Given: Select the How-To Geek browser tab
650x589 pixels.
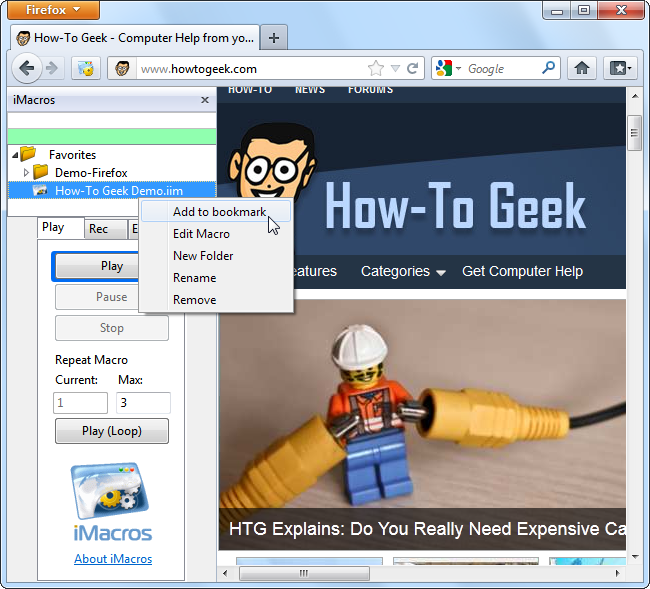Looking at the screenshot, I should (x=135, y=38).
